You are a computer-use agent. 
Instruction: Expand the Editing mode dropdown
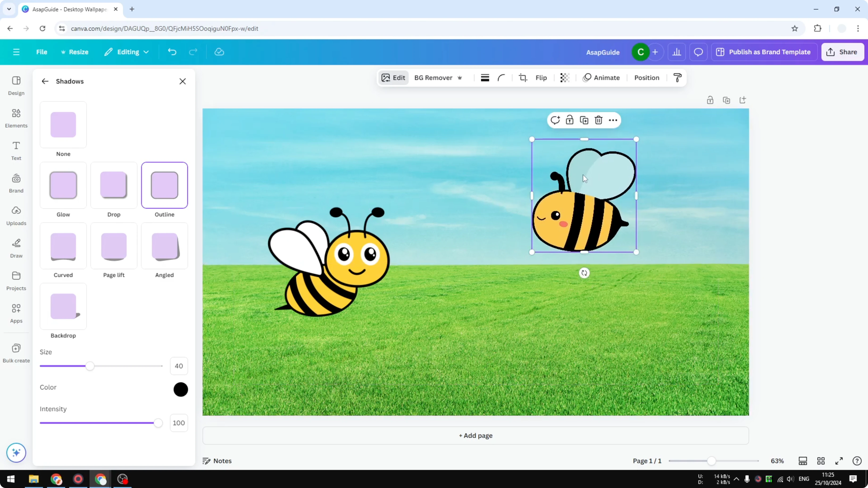pyautogui.click(x=127, y=52)
